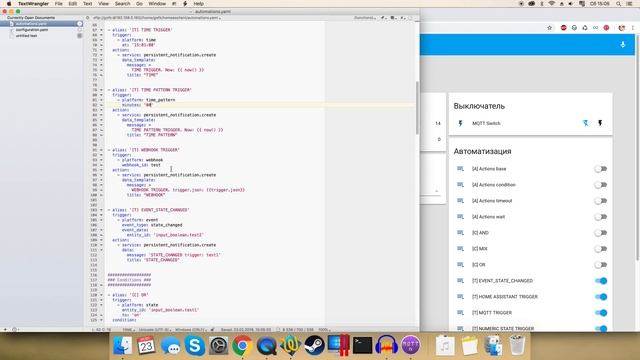Click MQTT Switch entity name
Image resolution: width=640 pixels, height=360 pixels.
tap(486, 123)
